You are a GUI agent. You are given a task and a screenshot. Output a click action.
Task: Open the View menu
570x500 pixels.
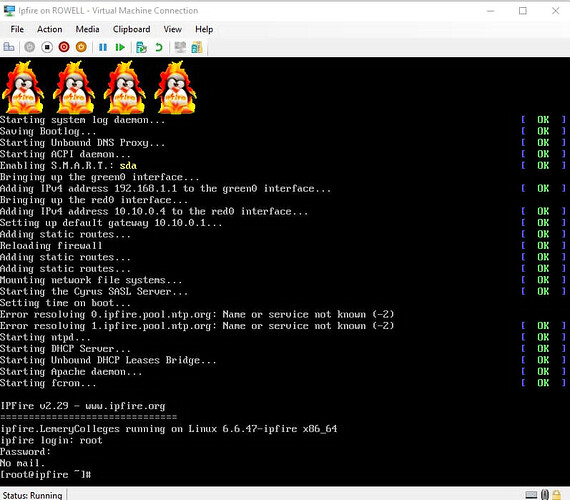pos(172,29)
